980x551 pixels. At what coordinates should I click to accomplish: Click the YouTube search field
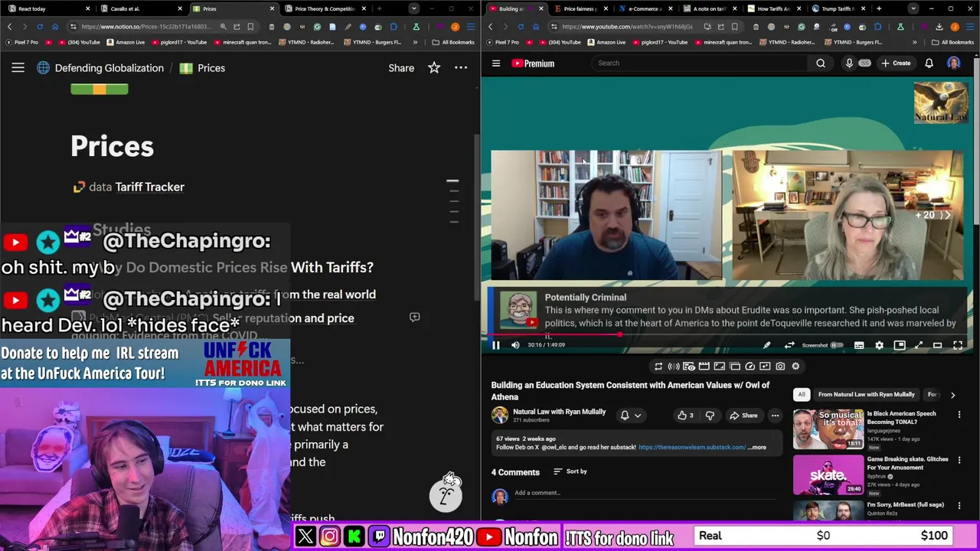point(701,64)
